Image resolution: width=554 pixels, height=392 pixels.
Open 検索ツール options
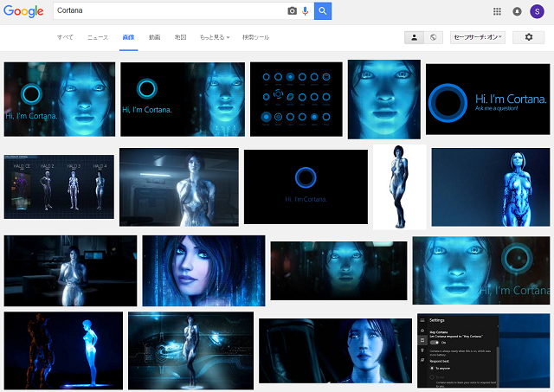tap(256, 37)
